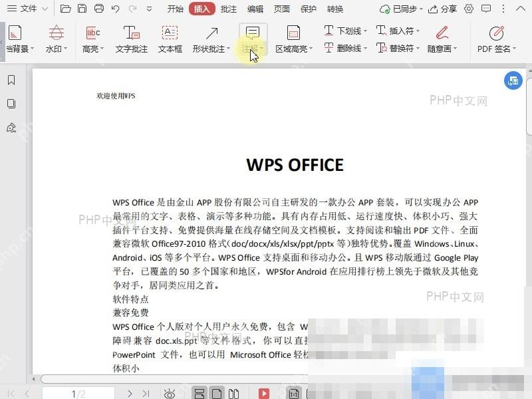Viewport: 532px width, 399px height.
Task: Select the 文本框 text box tool
Action: pyautogui.click(x=170, y=39)
